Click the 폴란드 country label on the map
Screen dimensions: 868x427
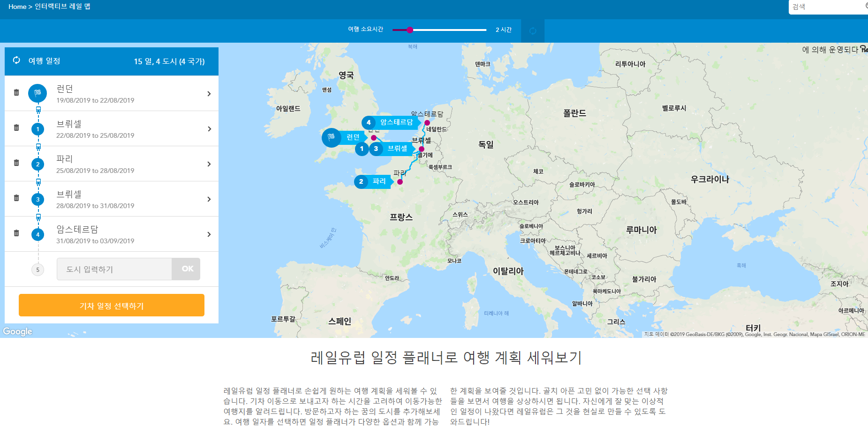tap(574, 113)
